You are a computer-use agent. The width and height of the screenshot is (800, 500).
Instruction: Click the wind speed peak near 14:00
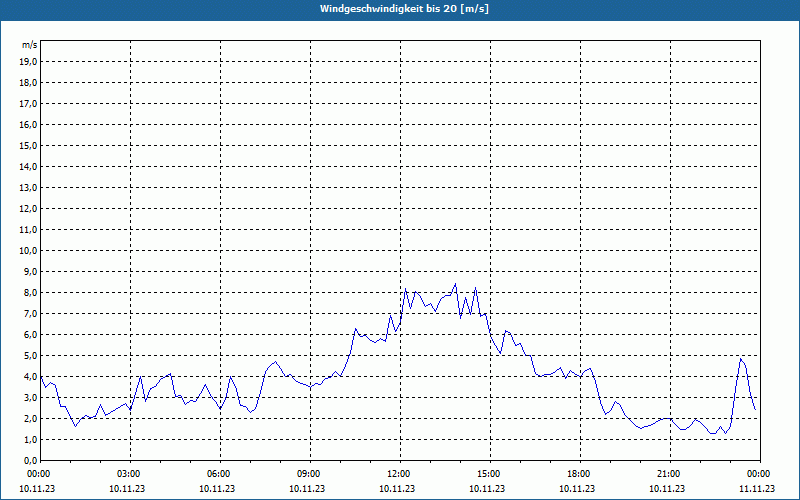[455, 284]
